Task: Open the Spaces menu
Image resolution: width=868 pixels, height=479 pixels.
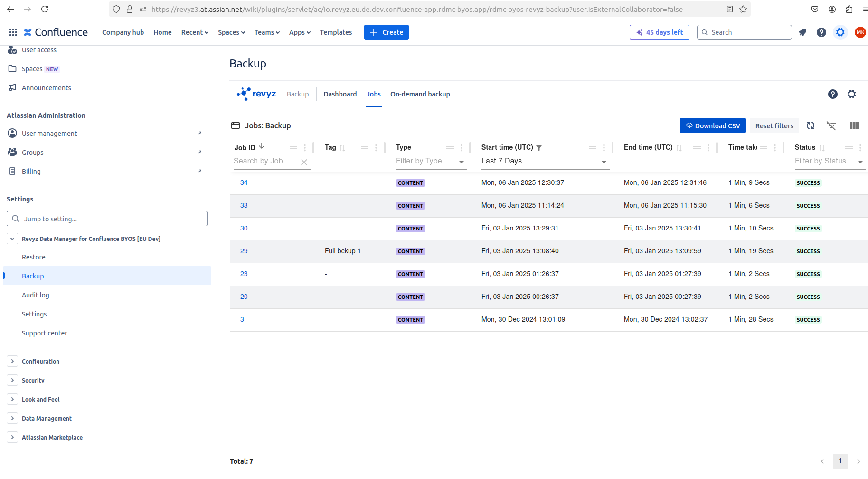Action: click(231, 32)
